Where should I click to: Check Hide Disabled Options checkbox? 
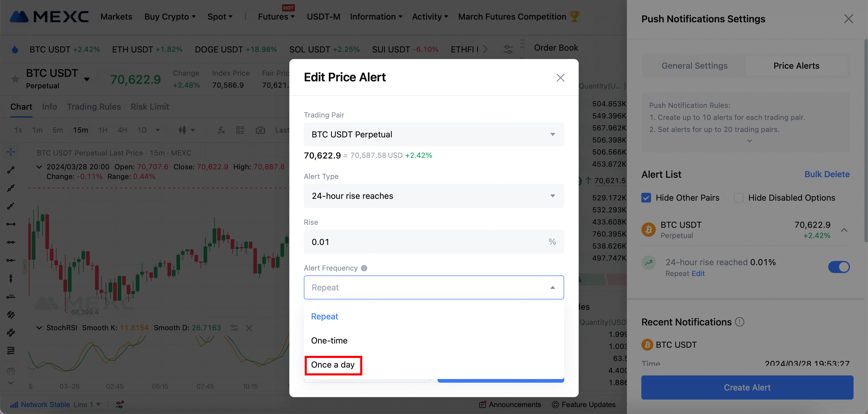(738, 198)
